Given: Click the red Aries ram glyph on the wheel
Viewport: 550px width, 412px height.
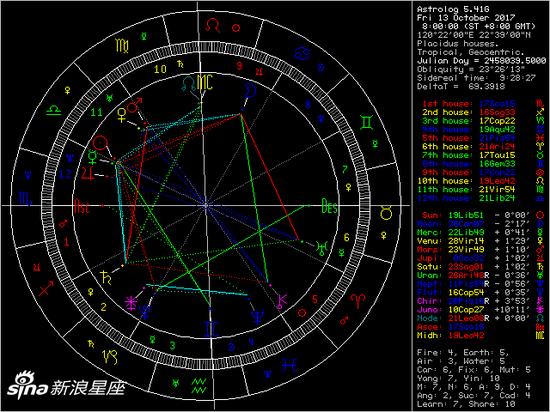Looking at the screenshot, I should pyautogui.click(x=357, y=301).
